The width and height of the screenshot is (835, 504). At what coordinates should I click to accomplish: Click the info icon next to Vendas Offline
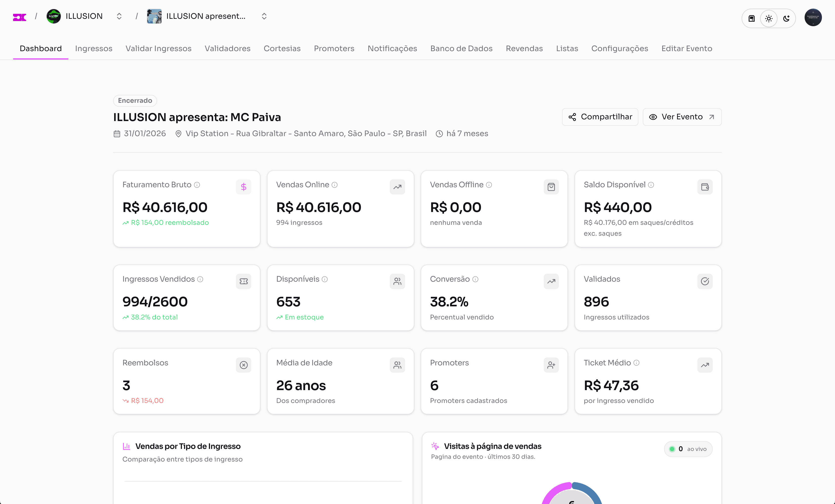489,185
